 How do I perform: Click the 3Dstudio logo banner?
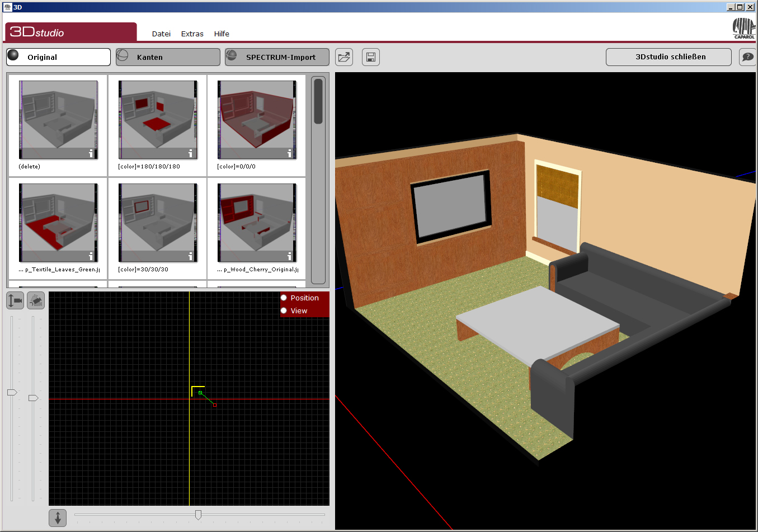pos(70,32)
